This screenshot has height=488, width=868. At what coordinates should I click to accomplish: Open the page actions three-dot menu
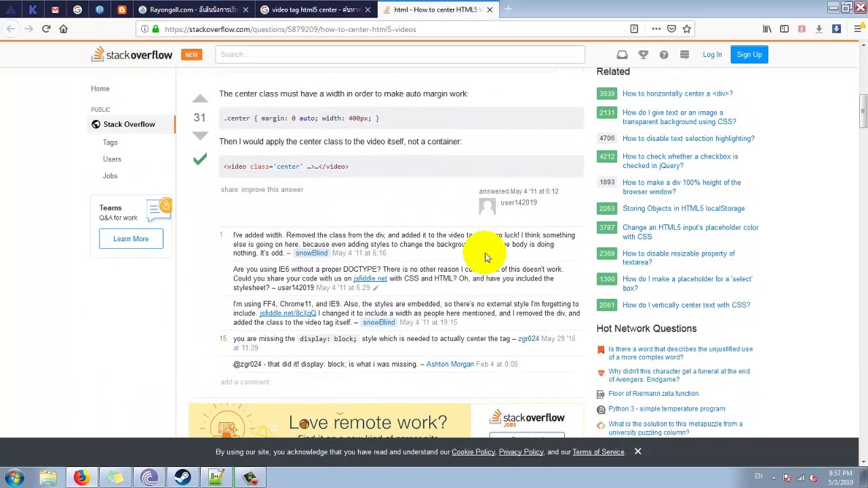click(x=656, y=29)
